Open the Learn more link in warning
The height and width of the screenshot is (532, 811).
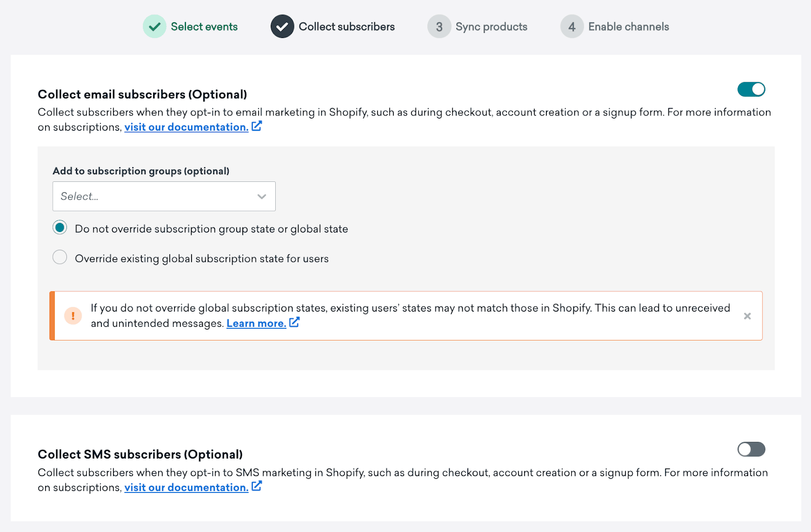point(256,323)
